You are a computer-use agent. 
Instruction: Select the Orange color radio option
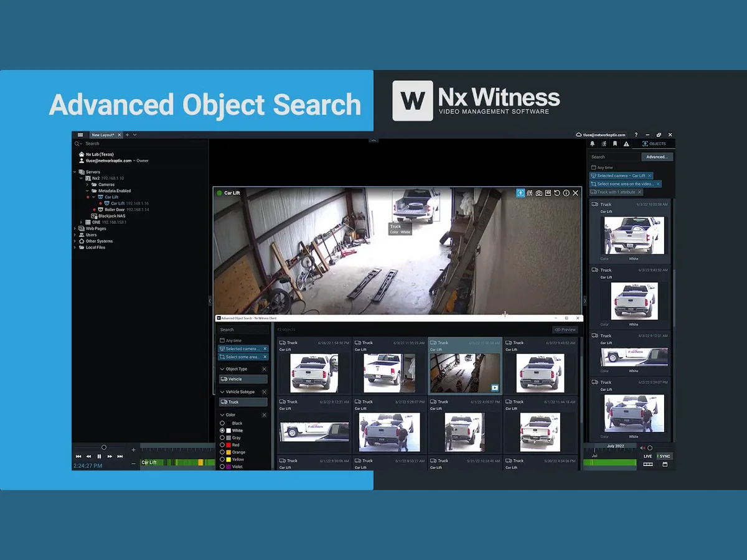coord(223,452)
